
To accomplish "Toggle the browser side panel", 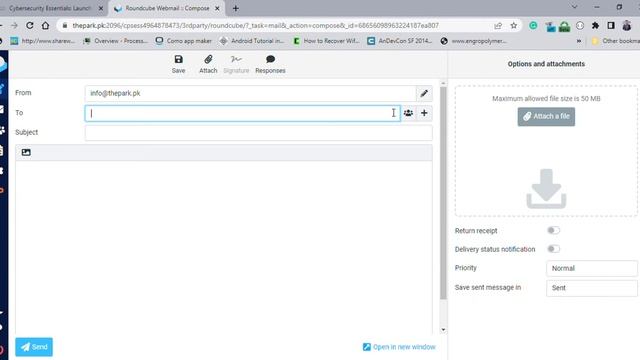I will pos(611,26).
